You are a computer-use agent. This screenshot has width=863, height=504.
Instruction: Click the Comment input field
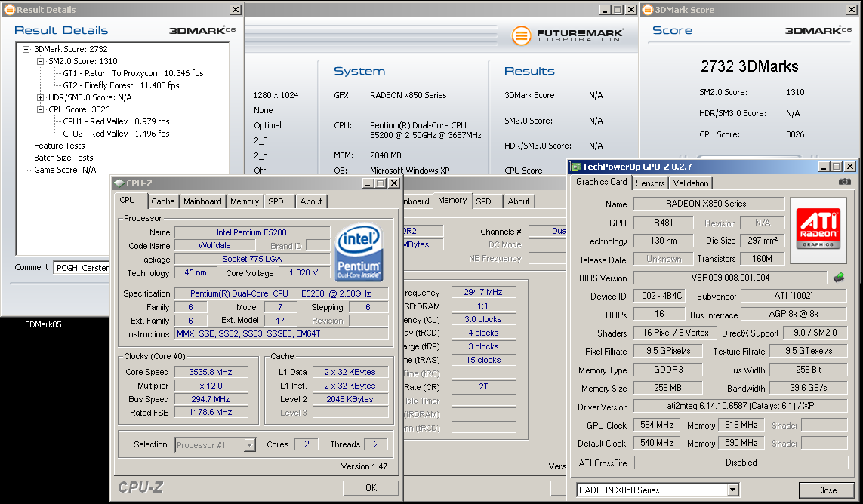point(82,267)
